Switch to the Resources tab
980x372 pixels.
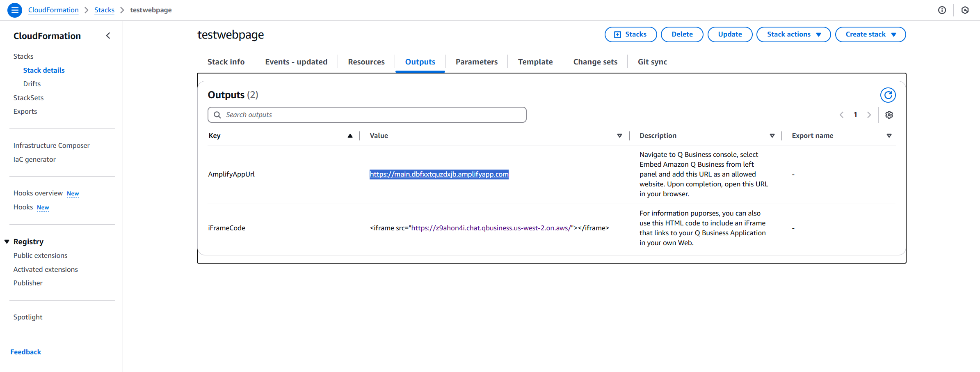coord(366,62)
